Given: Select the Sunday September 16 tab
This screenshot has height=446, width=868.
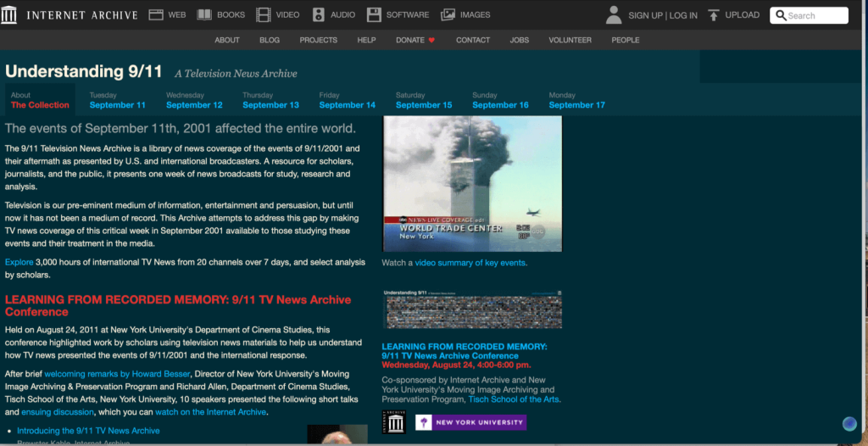Looking at the screenshot, I should pyautogui.click(x=500, y=100).
